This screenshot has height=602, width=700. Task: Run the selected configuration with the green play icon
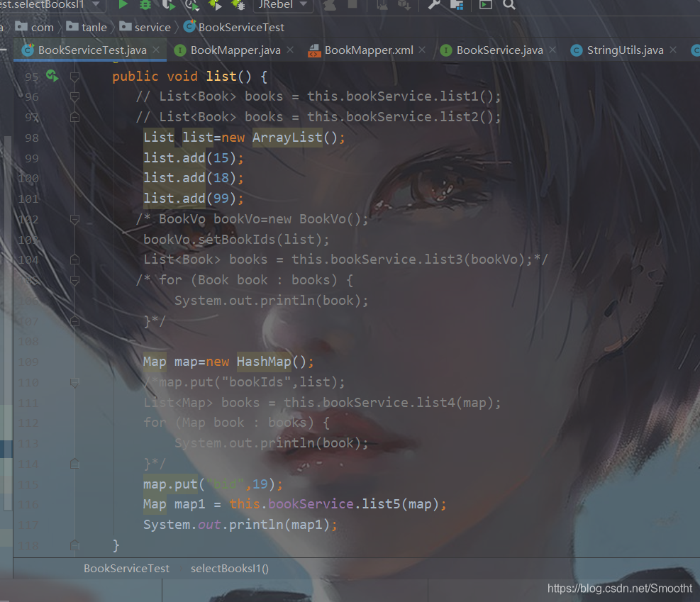tap(123, 4)
